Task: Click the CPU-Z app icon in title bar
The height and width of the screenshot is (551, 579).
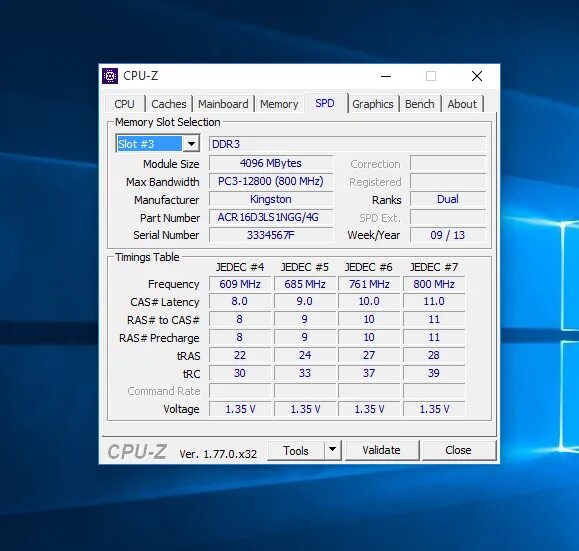Action: (x=110, y=76)
